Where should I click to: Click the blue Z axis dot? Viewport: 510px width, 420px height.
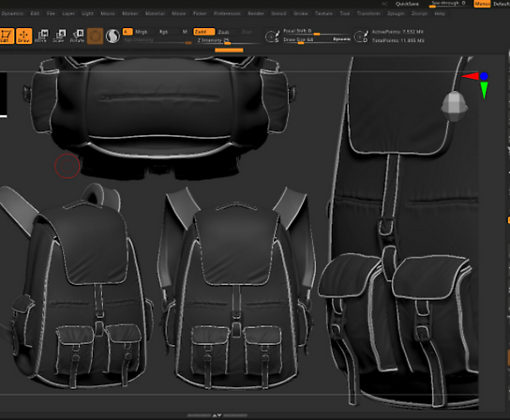(x=484, y=76)
